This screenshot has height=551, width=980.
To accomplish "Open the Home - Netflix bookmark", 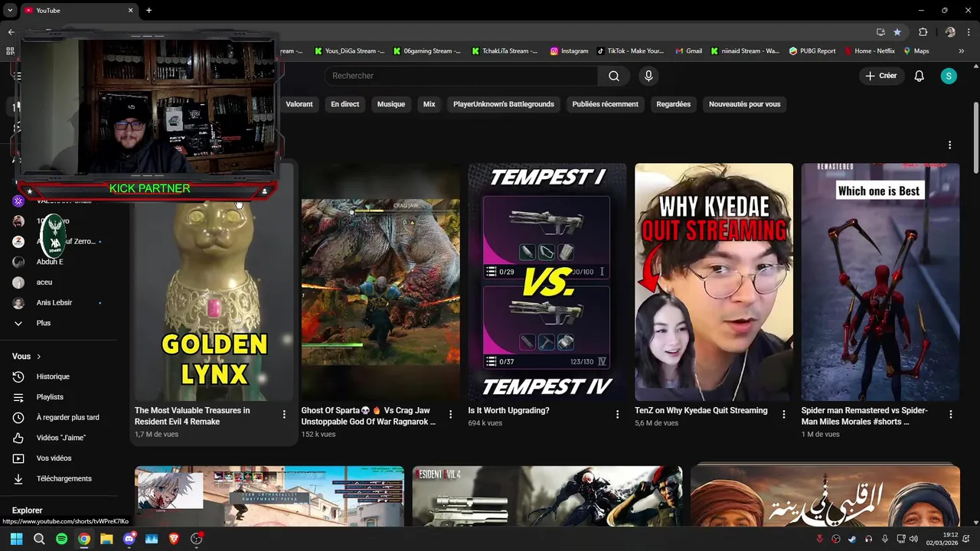I will pyautogui.click(x=869, y=51).
